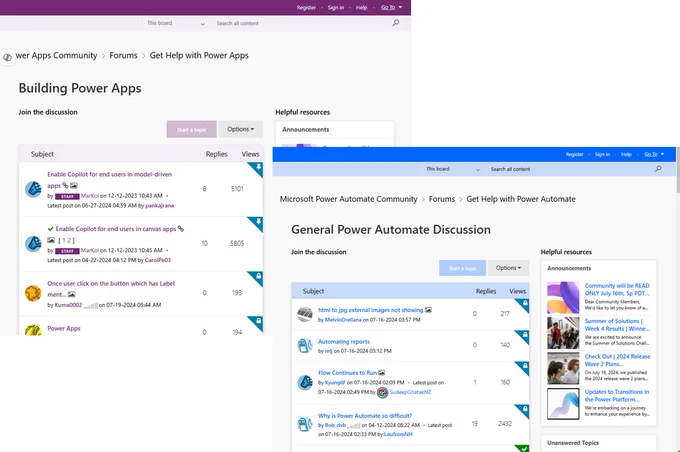Screen dimensions: 680x452
Task: Click the attachment paperclip on model-driven apps thread
Action: tap(65, 185)
